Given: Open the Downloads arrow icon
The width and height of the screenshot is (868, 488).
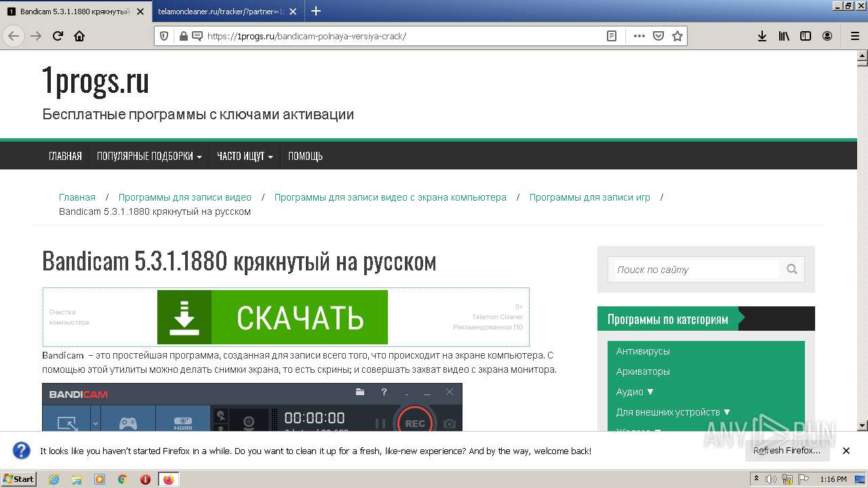Looking at the screenshot, I should [762, 37].
